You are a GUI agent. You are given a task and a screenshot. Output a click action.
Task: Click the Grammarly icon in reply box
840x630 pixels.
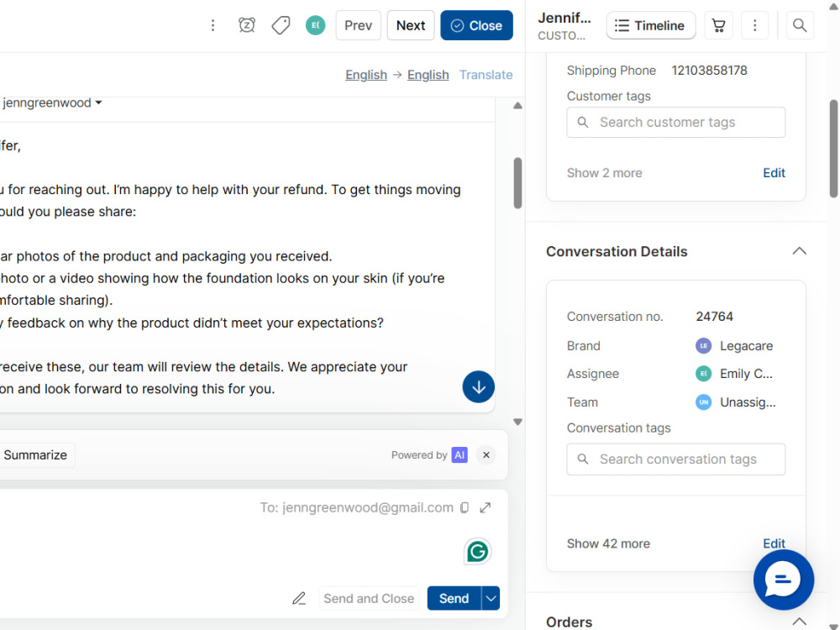point(477,551)
